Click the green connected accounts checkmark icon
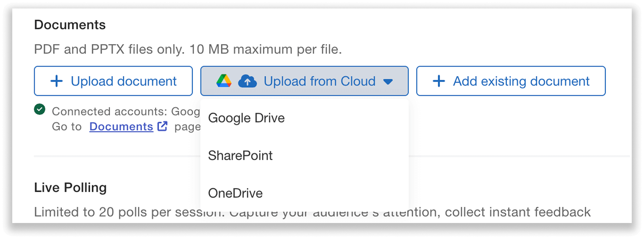The image size is (644, 239). click(x=39, y=110)
